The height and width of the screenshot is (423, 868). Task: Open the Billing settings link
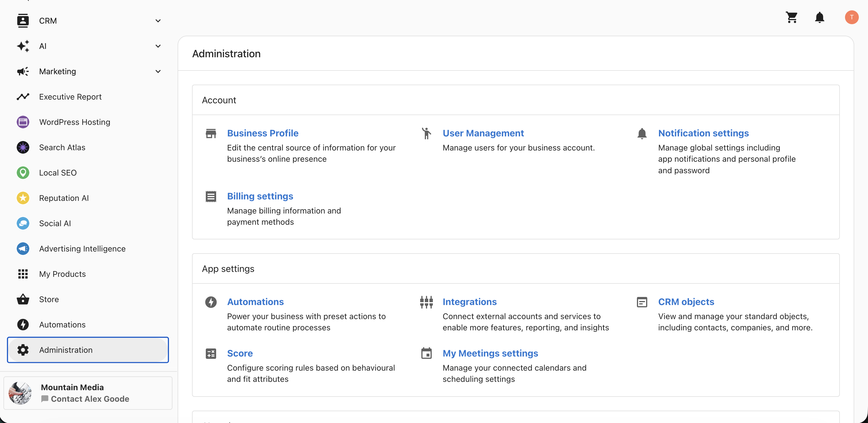[x=260, y=196]
